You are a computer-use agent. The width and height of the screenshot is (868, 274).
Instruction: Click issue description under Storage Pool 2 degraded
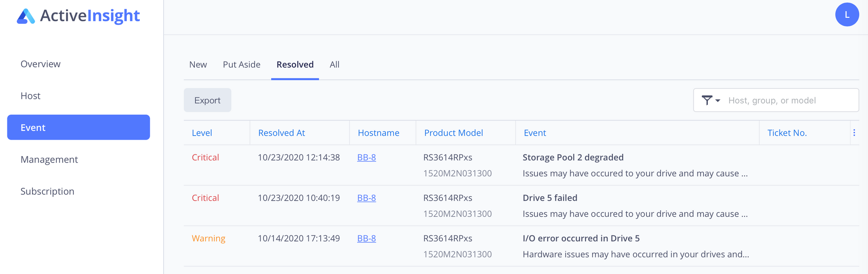635,173
